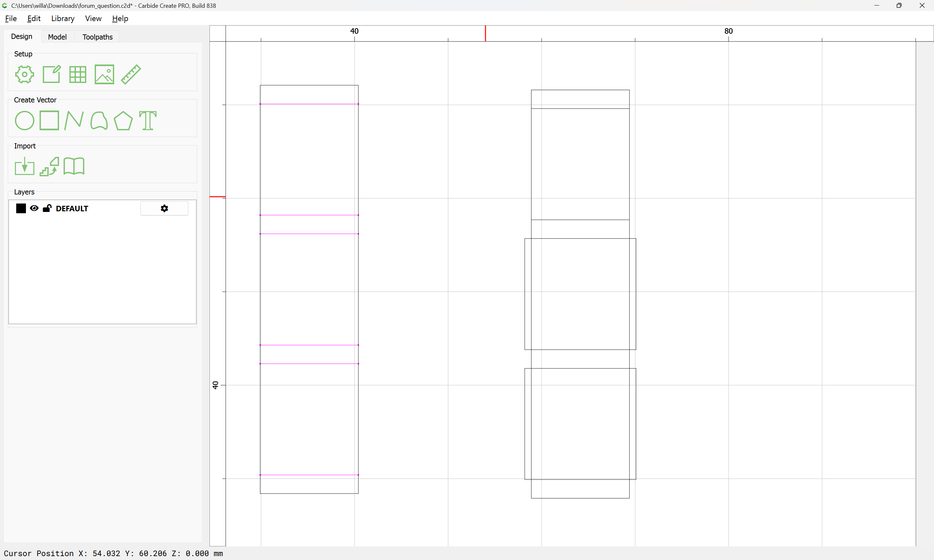Viewport: 934px width, 560px height.
Task: Select the Polygon vector tool
Action: [123, 120]
